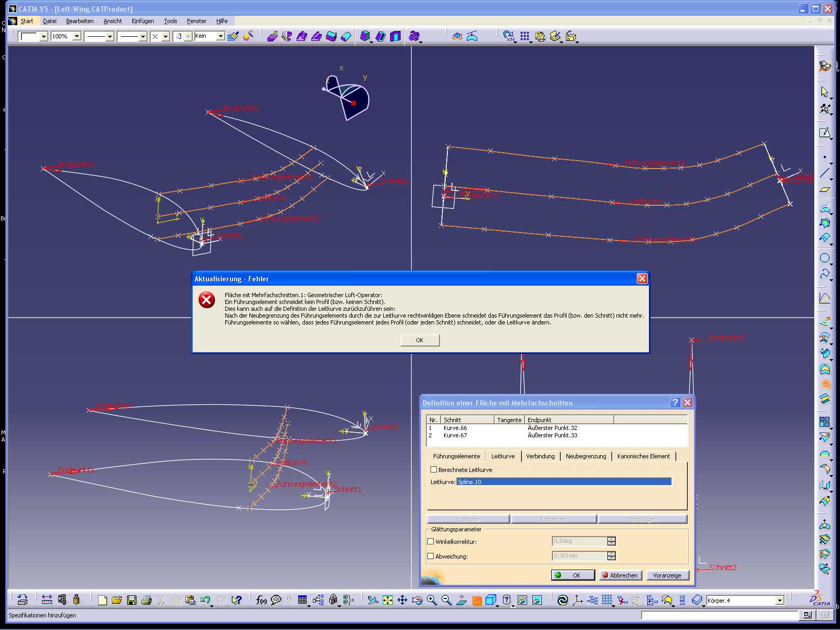Screen dimensions: 840x630
Task: Enable the Berechnete Leitkurve checkbox
Action: point(434,469)
